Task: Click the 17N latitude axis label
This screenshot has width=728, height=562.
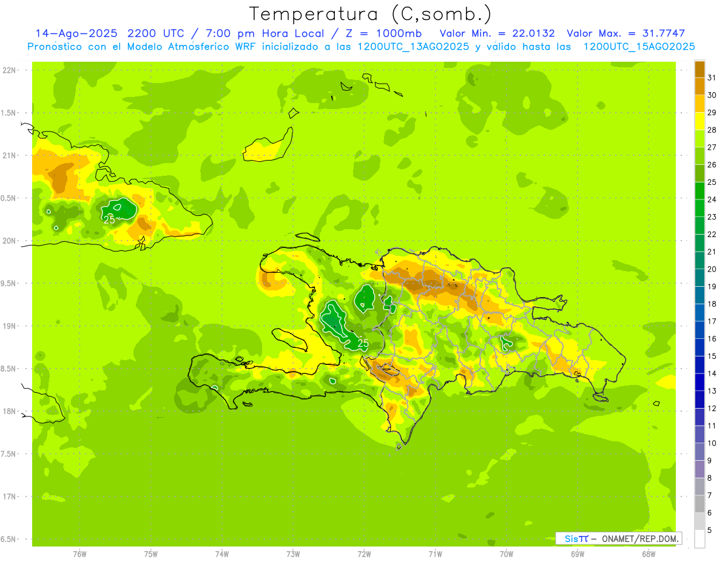Action: pyautogui.click(x=9, y=497)
